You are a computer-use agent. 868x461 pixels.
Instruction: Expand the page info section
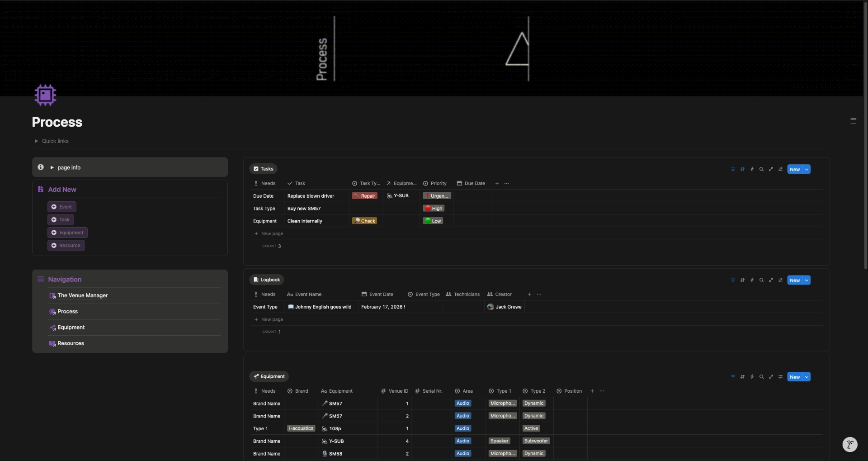click(x=51, y=167)
